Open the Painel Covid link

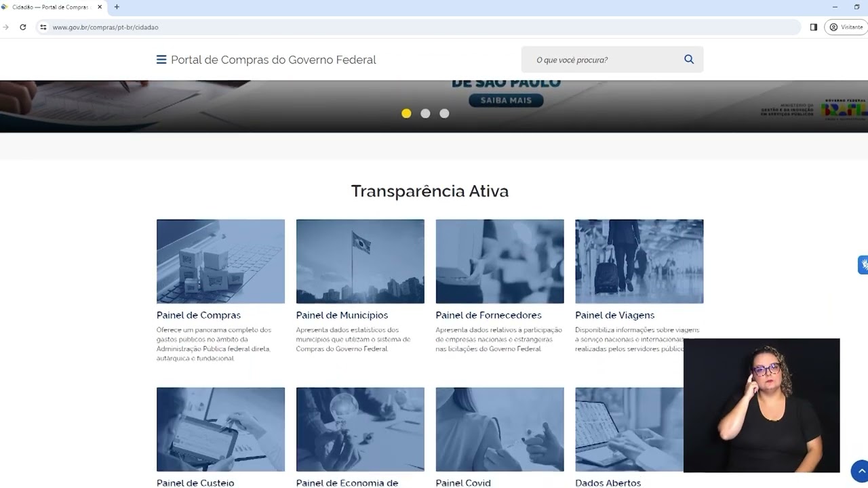(x=463, y=483)
